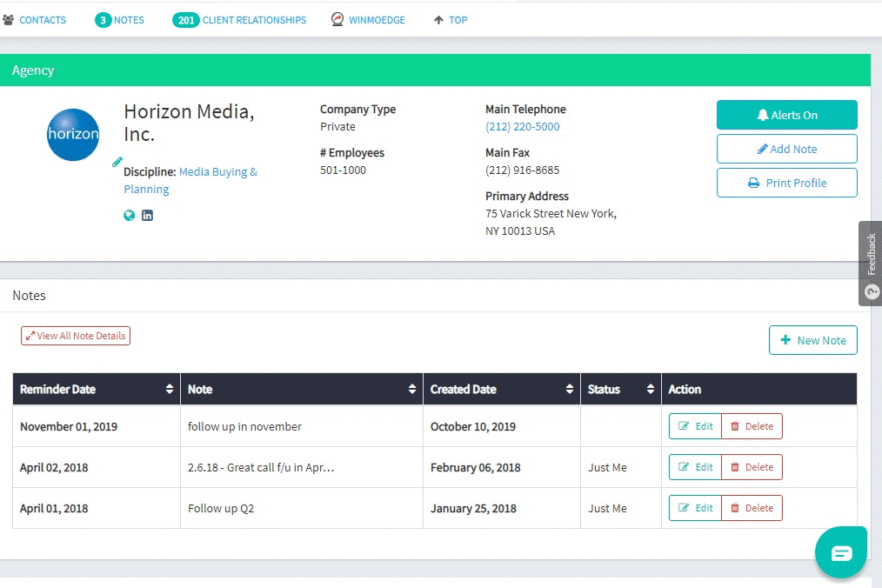Image resolution: width=882 pixels, height=588 pixels.
Task: Click the icon at the bottom of the Feedback tab
Action: click(872, 291)
